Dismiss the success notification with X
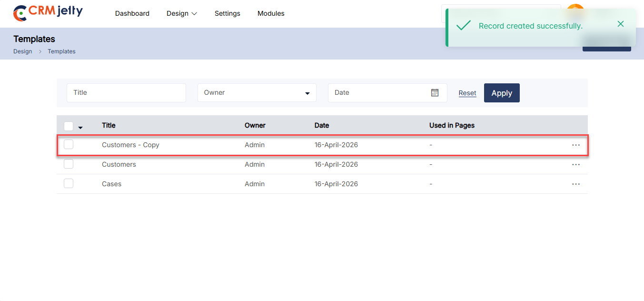Screen dimensions: 644x301 620,24
